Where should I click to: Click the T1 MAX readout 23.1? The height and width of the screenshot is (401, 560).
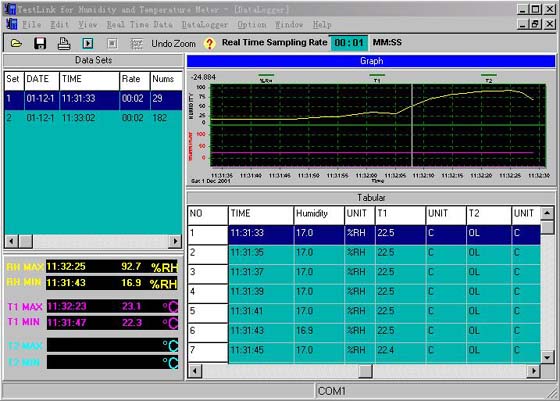coord(112,306)
